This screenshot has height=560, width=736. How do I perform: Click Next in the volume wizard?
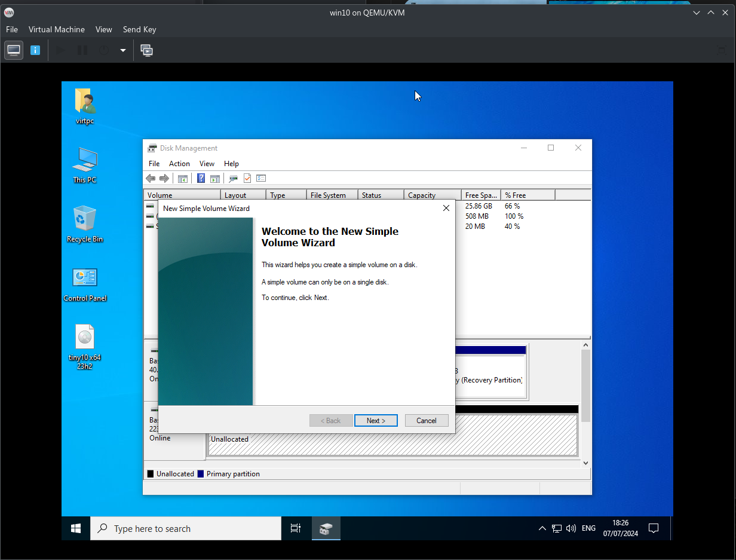point(376,421)
